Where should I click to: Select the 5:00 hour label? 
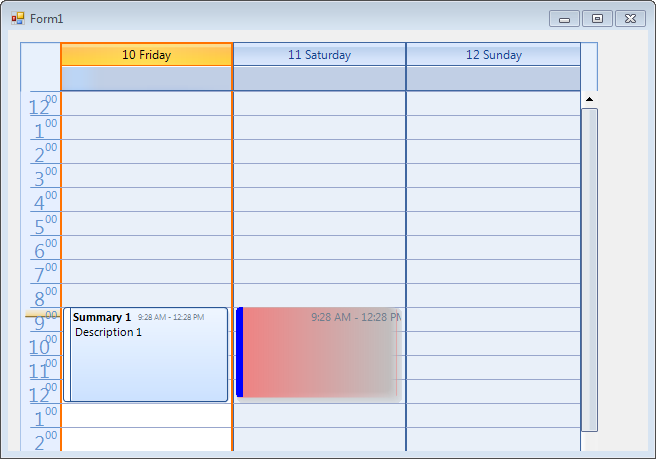[45, 224]
